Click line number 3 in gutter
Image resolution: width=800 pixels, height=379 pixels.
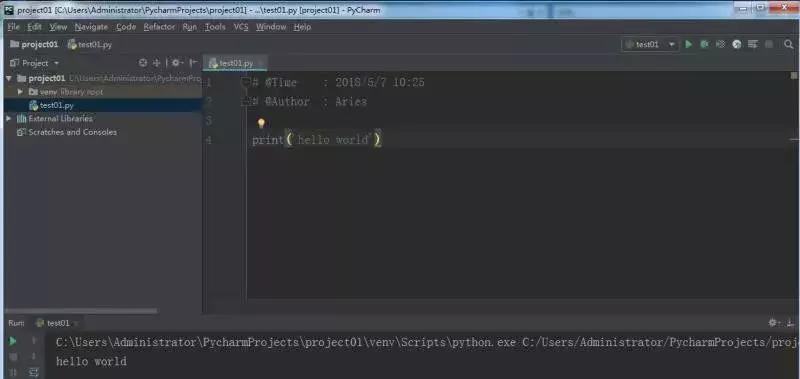[209, 120]
